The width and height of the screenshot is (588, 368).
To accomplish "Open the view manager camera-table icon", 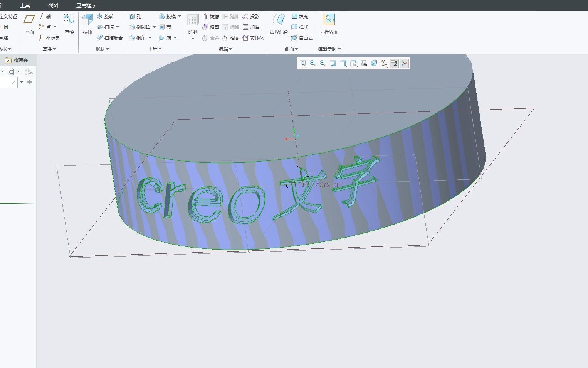I will click(x=364, y=63).
